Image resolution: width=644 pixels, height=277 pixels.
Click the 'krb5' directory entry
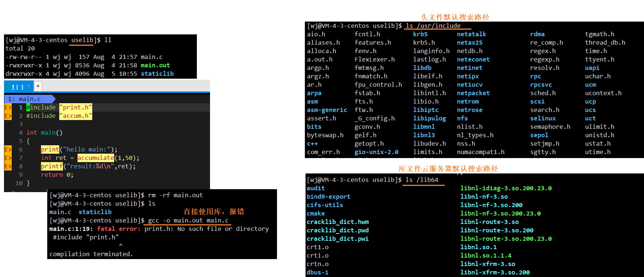pyautogui.click(x=420, y=34)
